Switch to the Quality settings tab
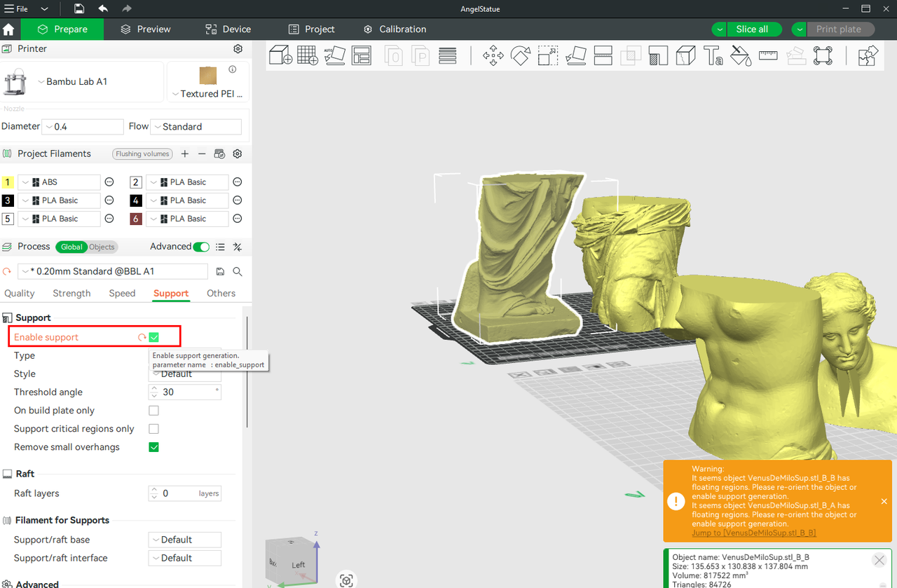Viewport: 897px width, 588px height. coord(20,294)
